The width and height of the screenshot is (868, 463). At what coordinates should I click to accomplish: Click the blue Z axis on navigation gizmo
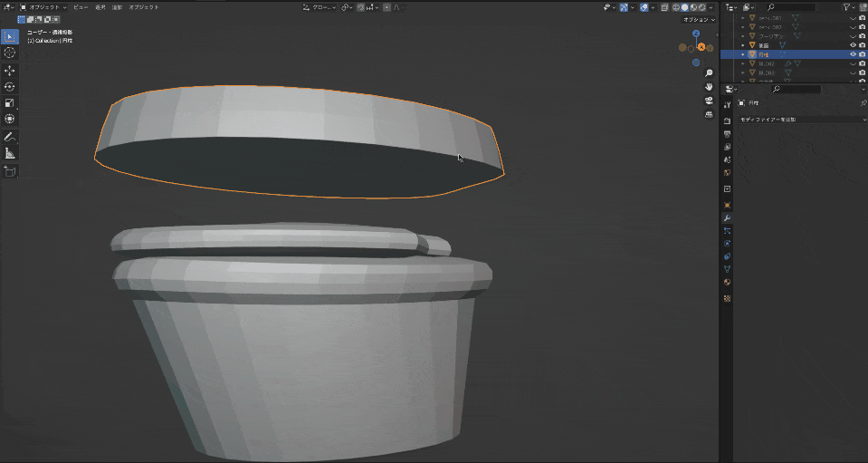(x=696, y=34)
